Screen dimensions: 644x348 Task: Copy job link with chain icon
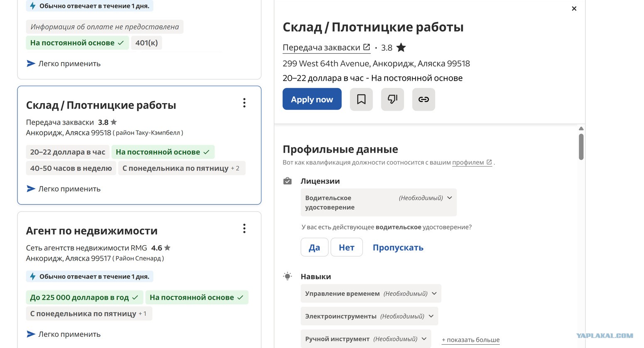(423, 99)
